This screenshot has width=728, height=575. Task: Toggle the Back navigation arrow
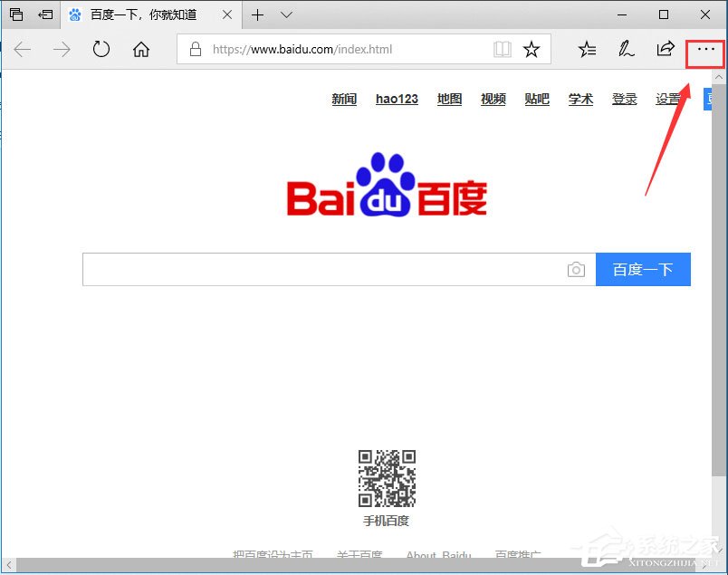pos(22,51)
